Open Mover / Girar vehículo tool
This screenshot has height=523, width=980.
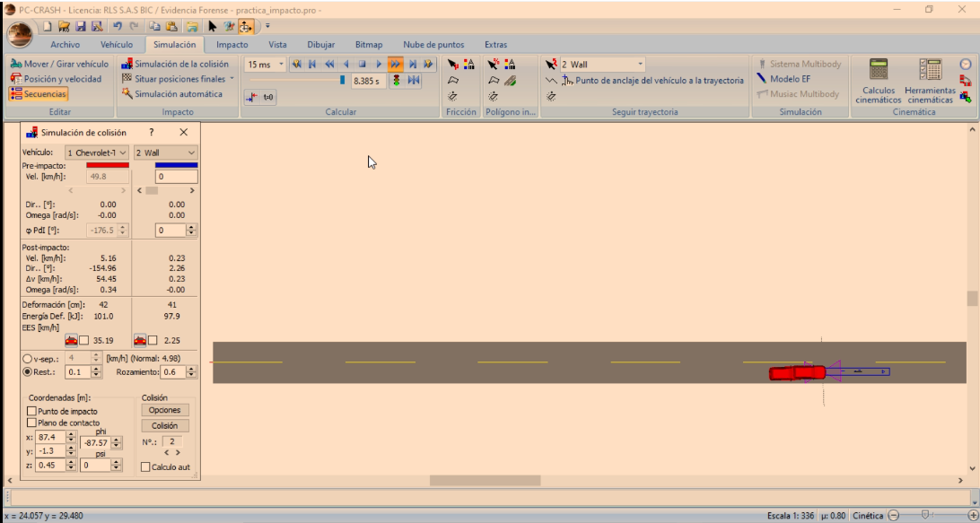coord(59,65)
